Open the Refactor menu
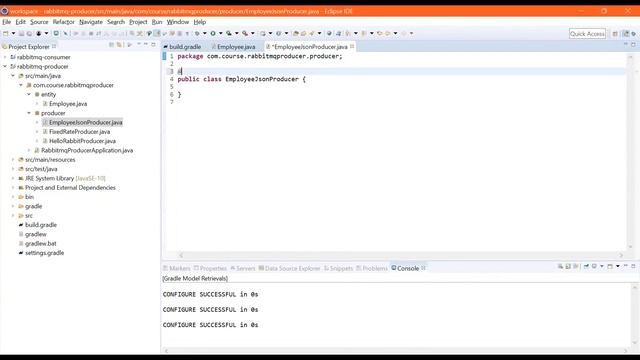 tap(64, 22)
